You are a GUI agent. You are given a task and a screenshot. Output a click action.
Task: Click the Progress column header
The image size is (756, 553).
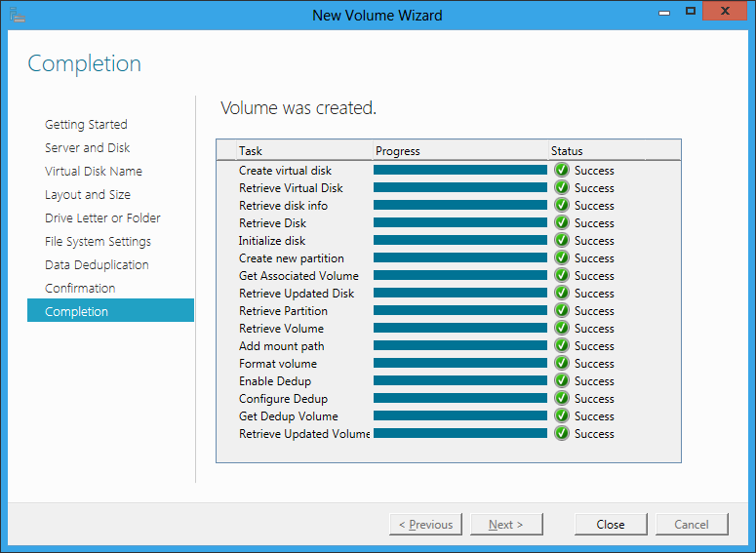461,151
